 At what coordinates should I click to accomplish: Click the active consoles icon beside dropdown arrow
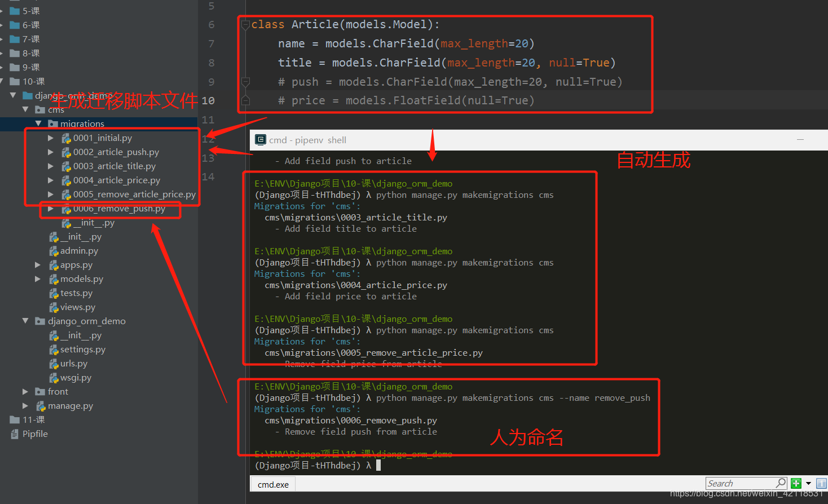[821, 484]
